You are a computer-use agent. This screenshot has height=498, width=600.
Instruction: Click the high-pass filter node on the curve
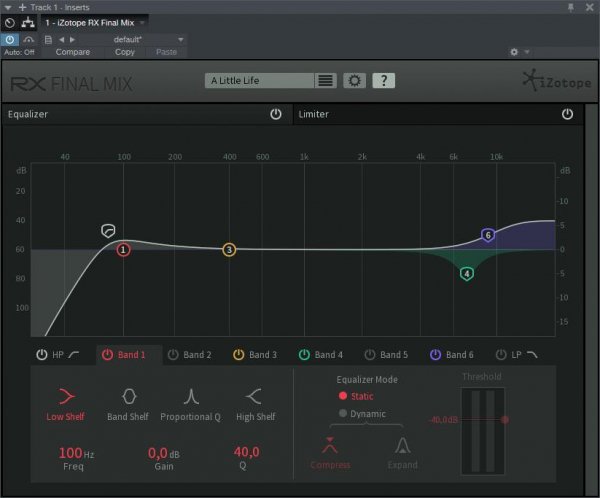point(108,231)
